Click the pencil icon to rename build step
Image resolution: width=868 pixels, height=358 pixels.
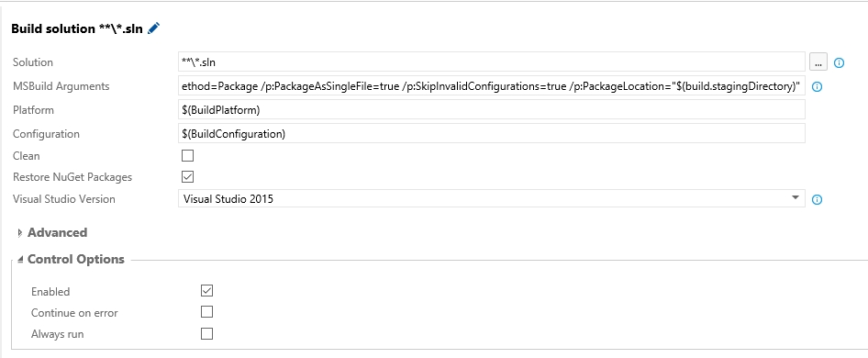(154, 28)
